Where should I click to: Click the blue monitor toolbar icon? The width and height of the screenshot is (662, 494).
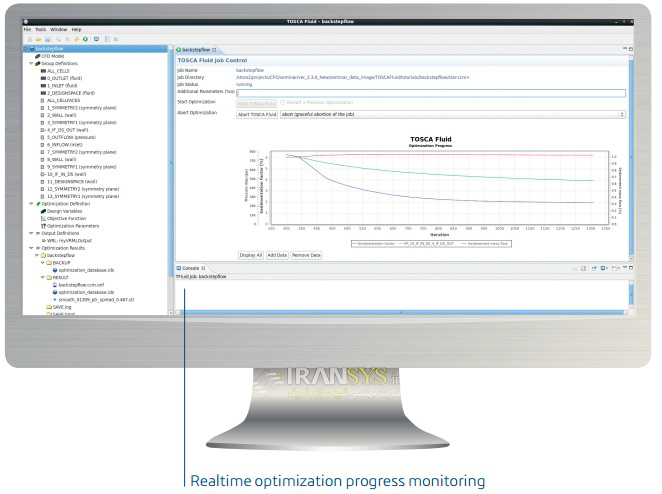pos(97,39)
